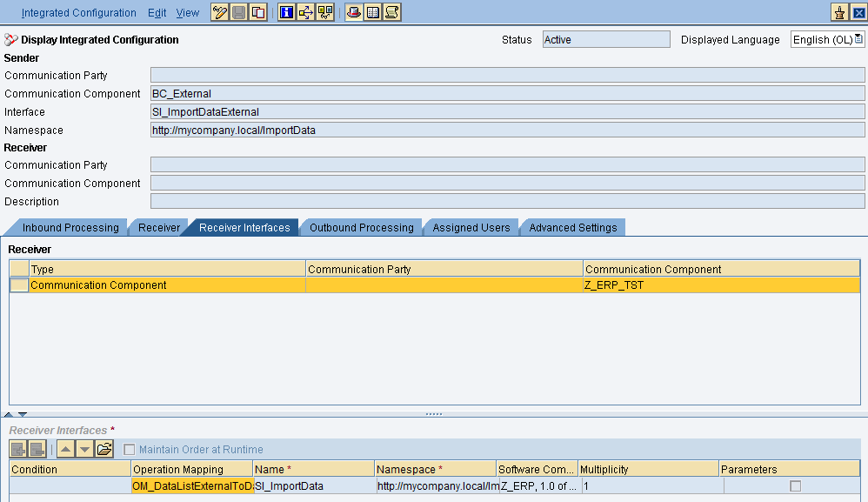868x502 pixels.
Task: Click the Software Com... column header
Action: (x=537, y=469)
